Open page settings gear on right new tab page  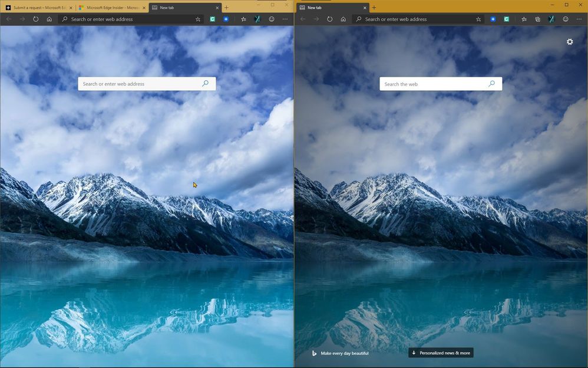570,42
